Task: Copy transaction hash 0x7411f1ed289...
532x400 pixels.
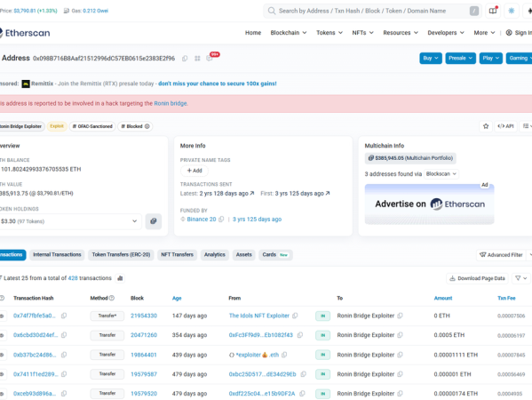Action: tap(64, 374)
